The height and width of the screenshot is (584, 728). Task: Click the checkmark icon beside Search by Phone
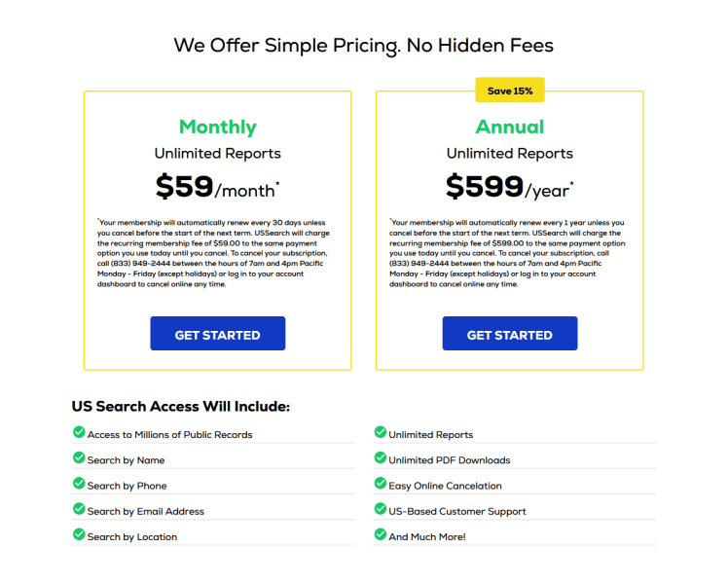79,484
